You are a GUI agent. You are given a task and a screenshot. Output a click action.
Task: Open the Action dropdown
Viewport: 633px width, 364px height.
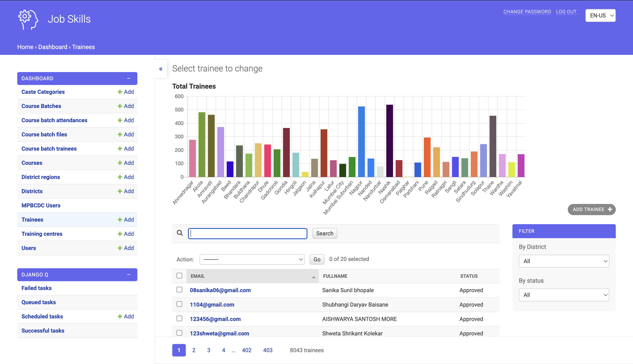pos(252,259)
